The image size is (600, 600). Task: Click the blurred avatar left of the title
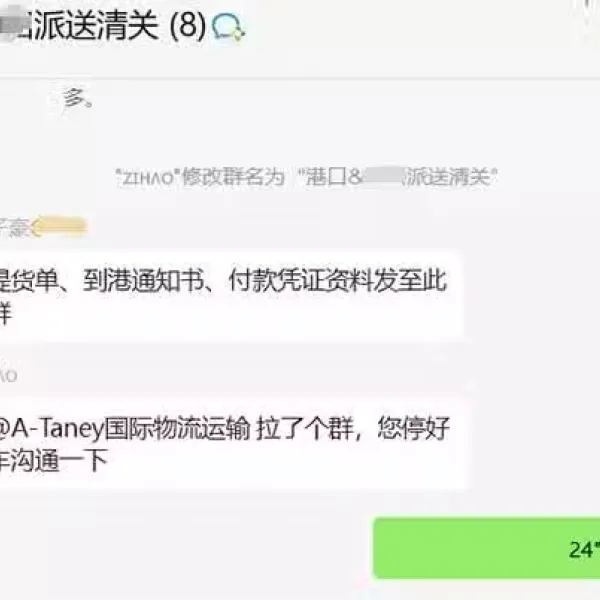click(8, 24)
